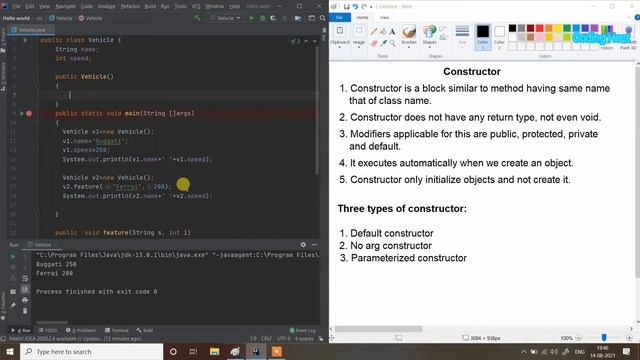The image size is (640, 360).
Task: Open Paint Help icon
Action: point(637,18)
